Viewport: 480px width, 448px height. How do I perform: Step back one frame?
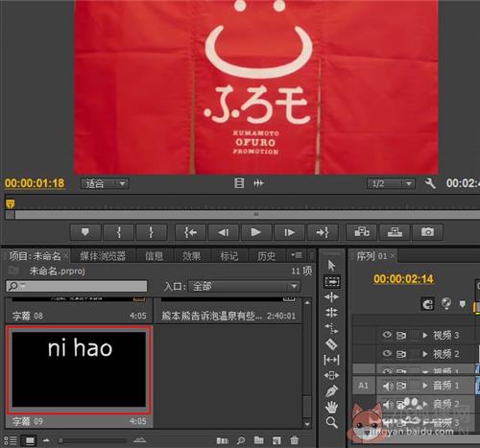coord(224,232)
